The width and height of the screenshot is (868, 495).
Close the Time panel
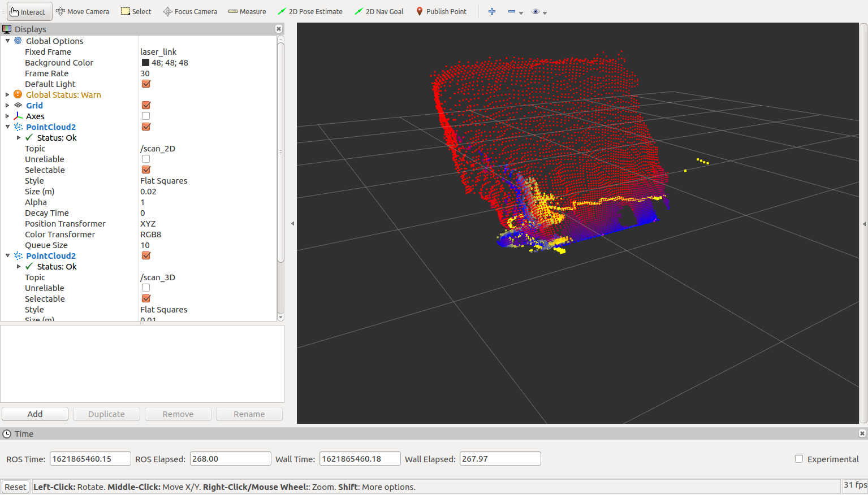click(x=862, y=433)
